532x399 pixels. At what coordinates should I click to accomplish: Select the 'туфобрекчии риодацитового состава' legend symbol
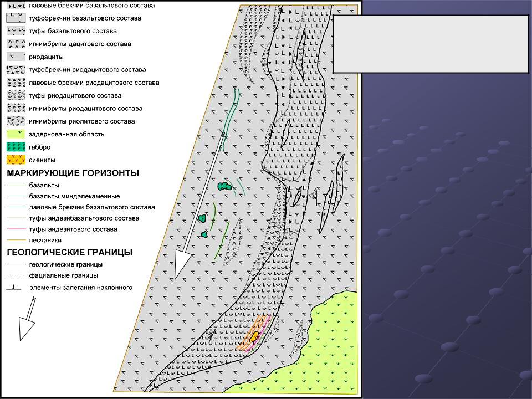click(16, 70)
